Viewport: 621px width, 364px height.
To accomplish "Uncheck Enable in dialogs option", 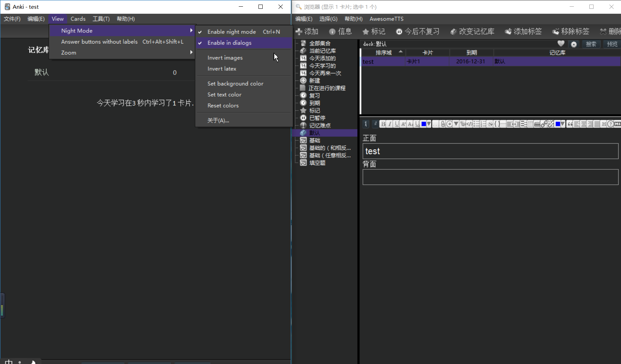I will click(229, 43).
